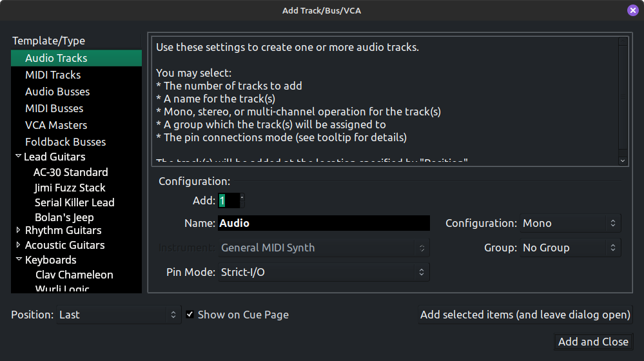Viewport: 644px width, 361px height.
Task: Click the track Name input field
Action: pos(324,223)
